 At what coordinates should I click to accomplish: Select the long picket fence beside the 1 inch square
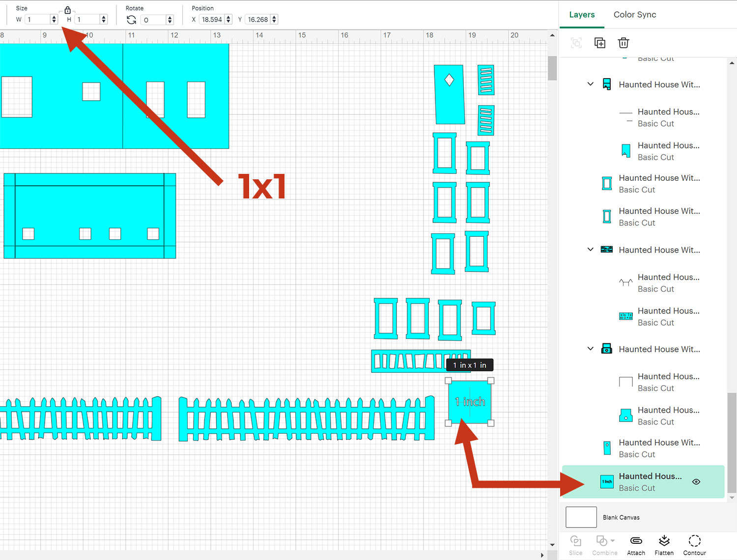point(307,419)
